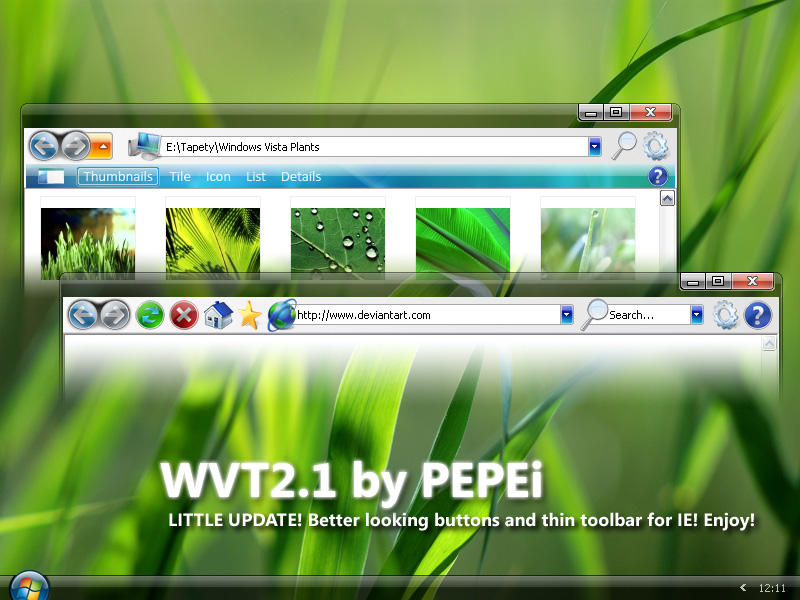Viewport: 800px width, 600px height.
Task: Open the orange history arrow in explorer
Action: 102,146
